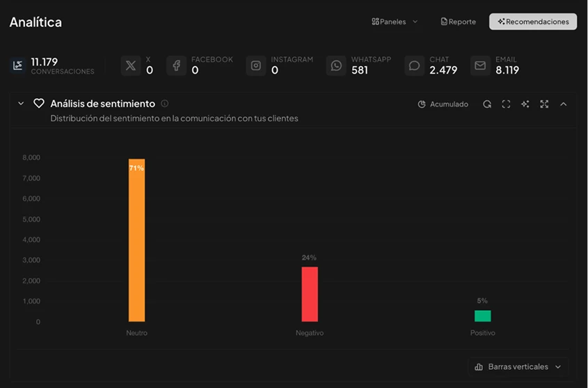Open the Paneles dropdown
Screen dimensions: 588x388
click(395, 22)
